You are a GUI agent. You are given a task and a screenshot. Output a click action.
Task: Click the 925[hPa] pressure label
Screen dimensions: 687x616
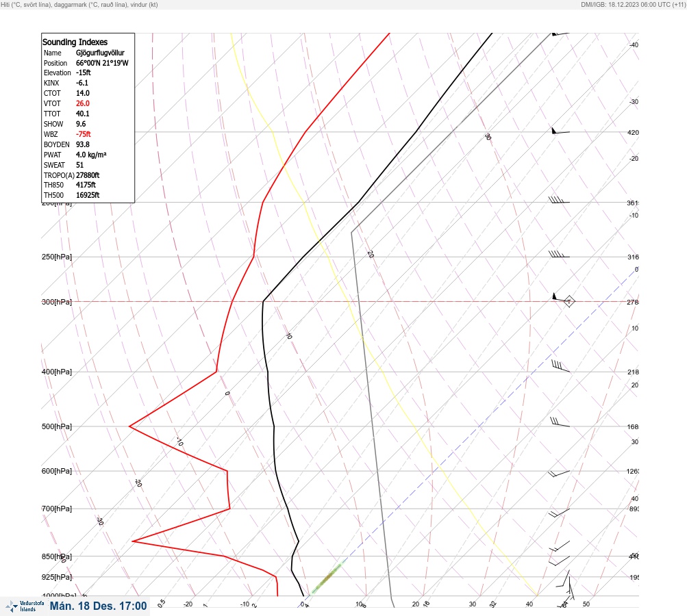pyautogui.click(x=57, y=577)
